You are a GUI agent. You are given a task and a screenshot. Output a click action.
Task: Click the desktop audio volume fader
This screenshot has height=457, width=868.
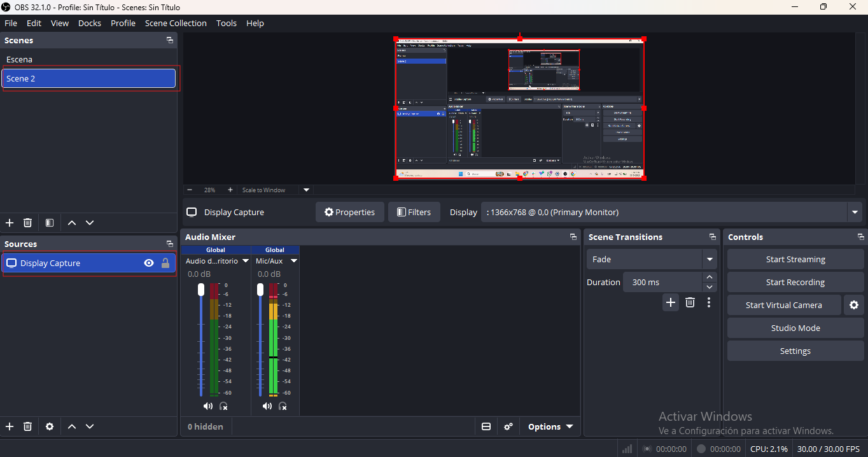coord(201,290)
